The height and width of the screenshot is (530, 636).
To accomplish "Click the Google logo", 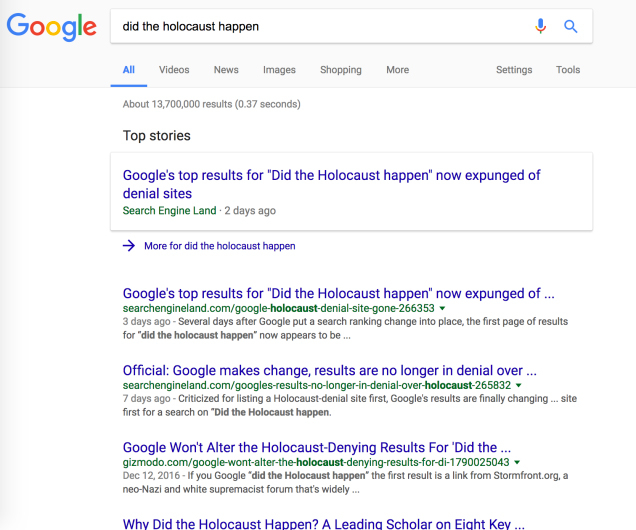I will pos(52,26).
